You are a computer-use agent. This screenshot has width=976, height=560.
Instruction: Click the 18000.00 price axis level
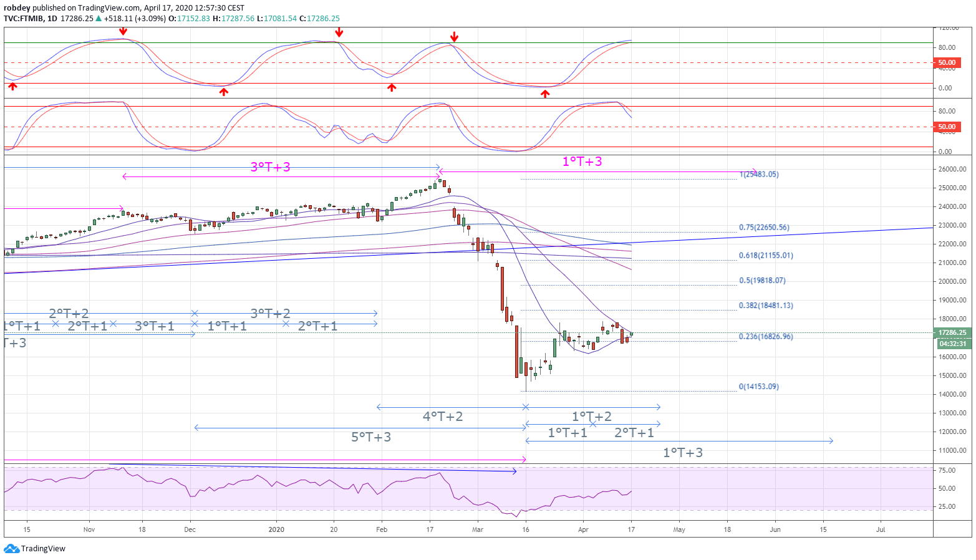tap(953, 319)
